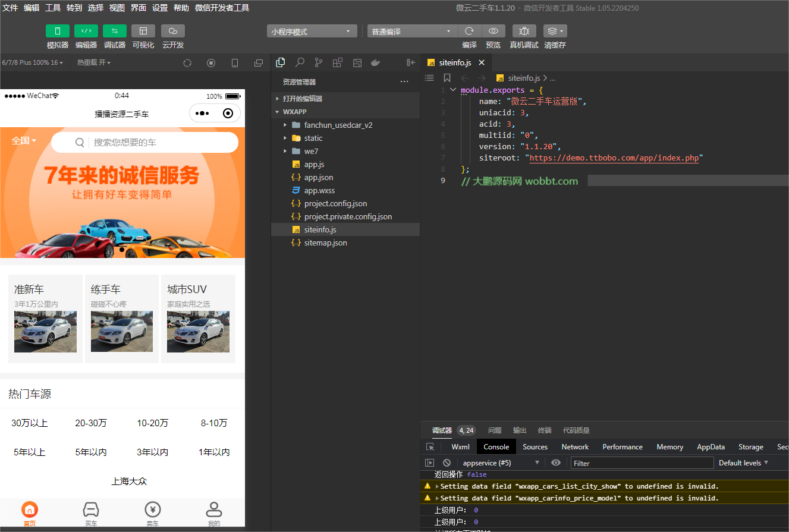Click the 预览 preview icon

pos(493,31)
